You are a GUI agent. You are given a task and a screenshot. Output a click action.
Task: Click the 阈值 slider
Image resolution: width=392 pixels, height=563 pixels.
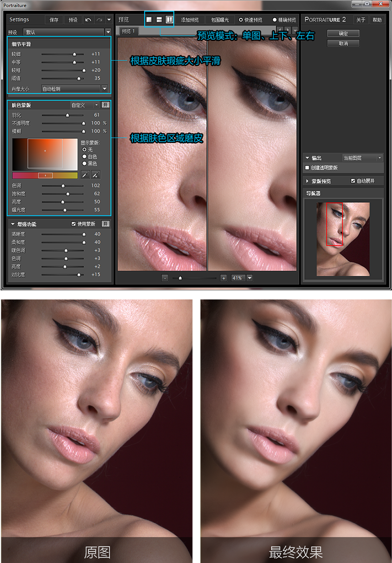click(x=63, y=78)
